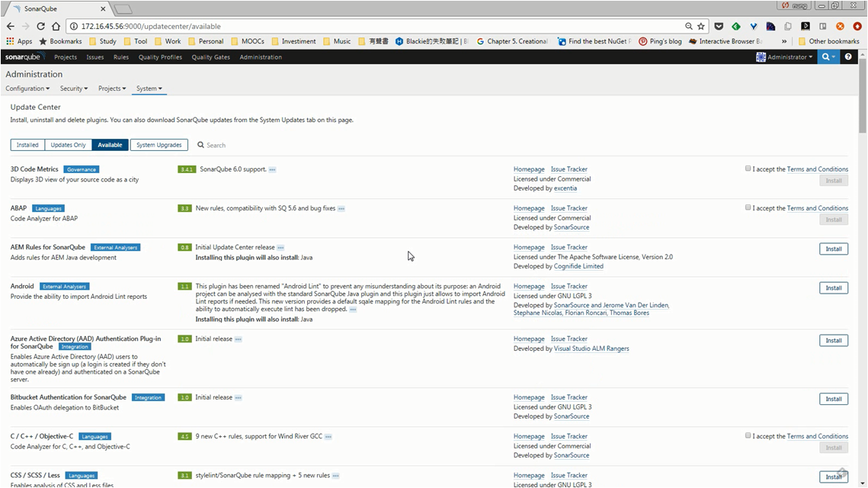Screen dimensions: 868x488
Task: Open SonarQube help question mark
Action: point(848,56)
